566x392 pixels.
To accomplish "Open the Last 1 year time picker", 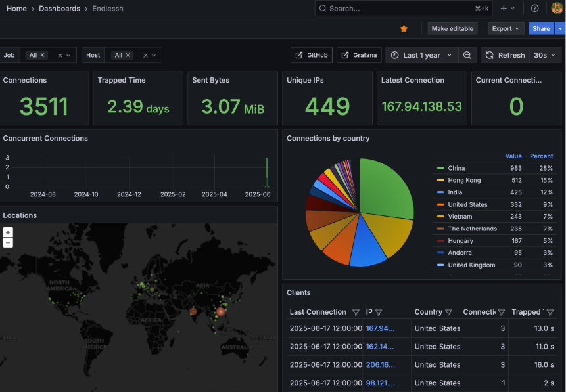I will (421, 56).
